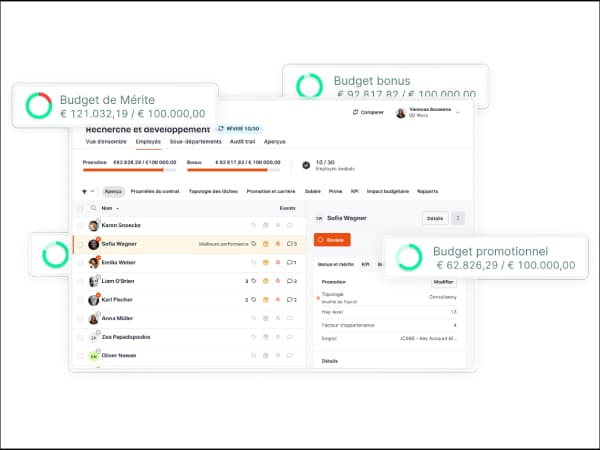Open the filter funnel icon
The height and width of the screenshot is (450, 600).
click(84, 192)
